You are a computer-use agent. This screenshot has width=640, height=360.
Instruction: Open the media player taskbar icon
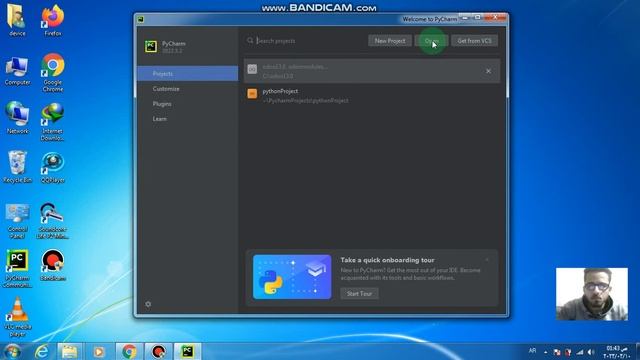click(x=99, y=351)
